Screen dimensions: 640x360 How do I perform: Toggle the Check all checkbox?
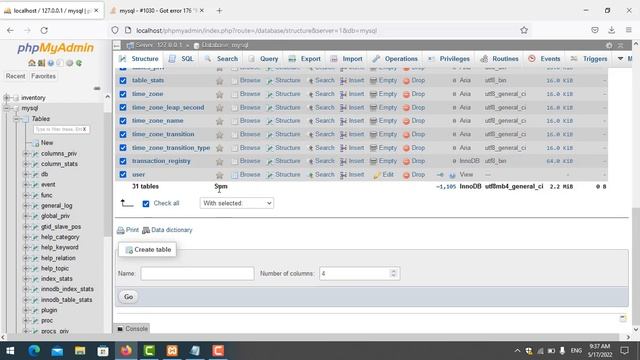(146, 204)
